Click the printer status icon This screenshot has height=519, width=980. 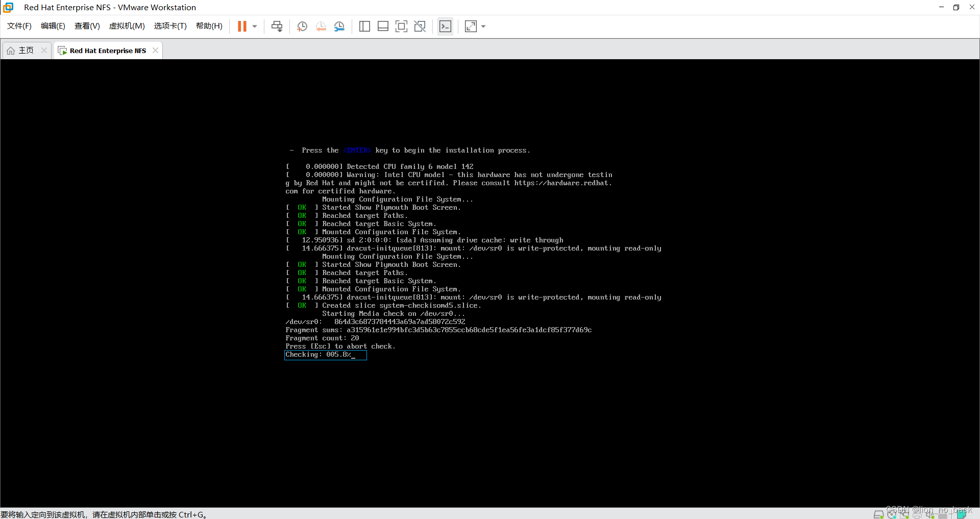point(917,514)
